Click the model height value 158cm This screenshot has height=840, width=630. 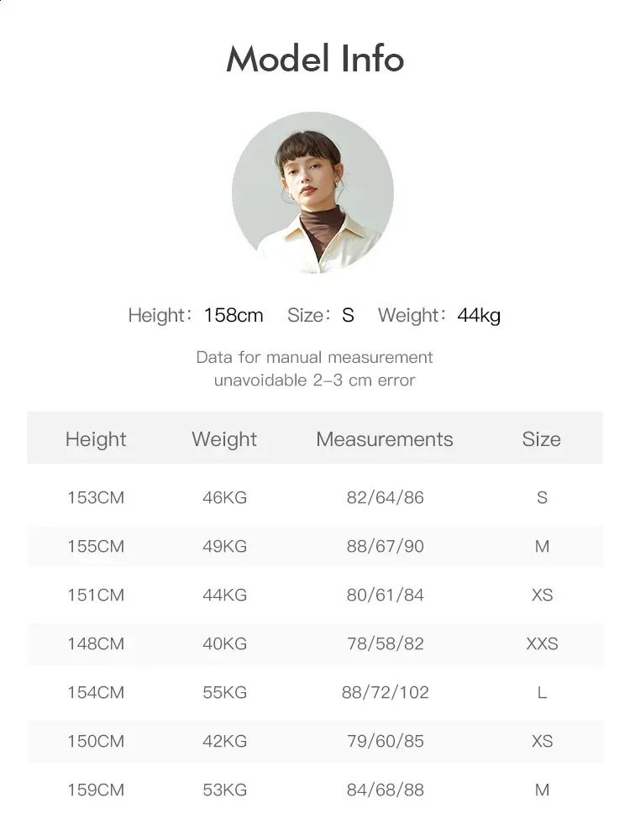234,316
